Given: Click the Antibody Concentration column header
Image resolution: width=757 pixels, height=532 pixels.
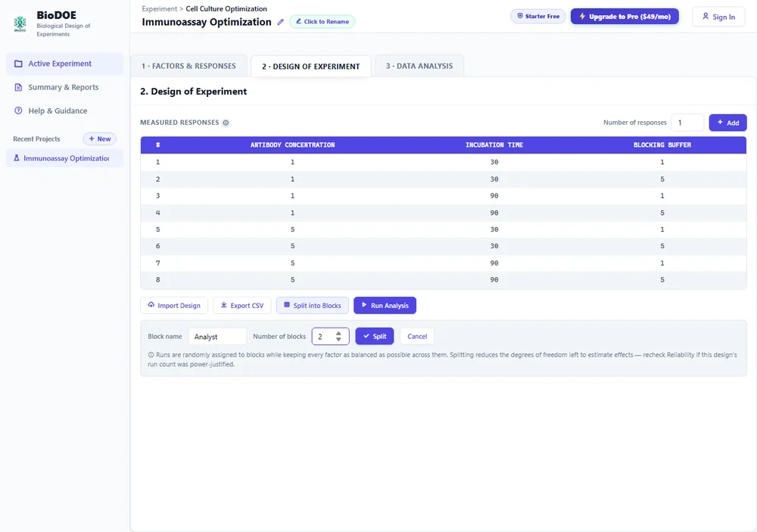Looking at the screenshot, I should 292,145.
